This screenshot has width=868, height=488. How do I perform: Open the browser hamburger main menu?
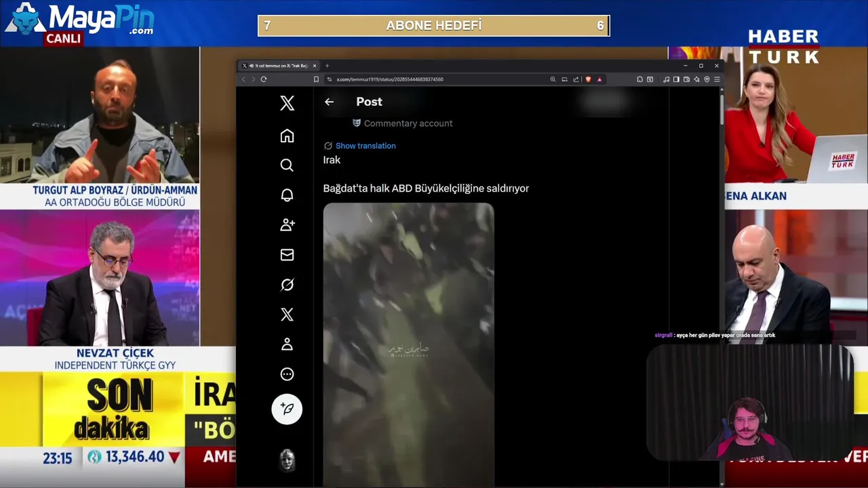point(717,79)
